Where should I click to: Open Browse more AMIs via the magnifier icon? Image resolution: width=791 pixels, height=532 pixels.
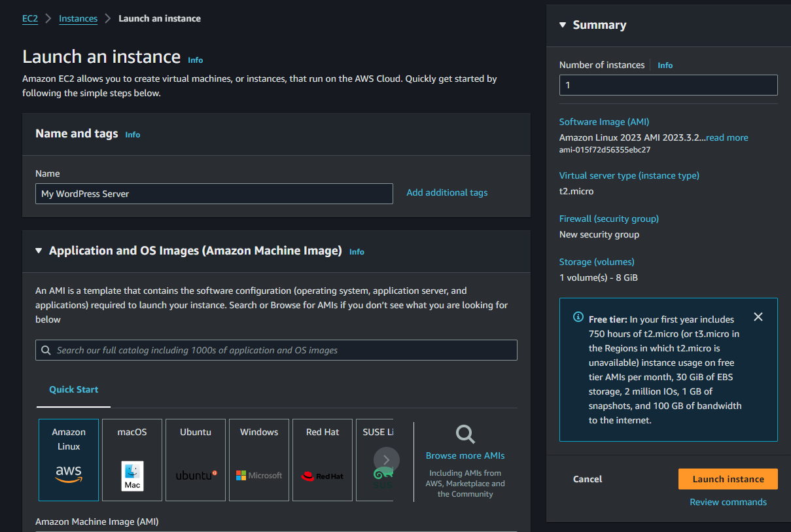(465, 434)
